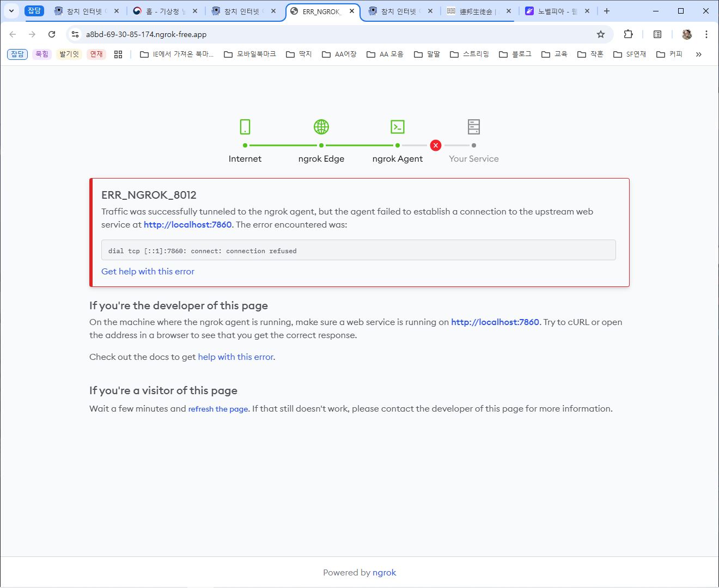Click the ngrok Agent terminal icon
The height and width of the screenshot is (588, 719).
(398, 127)
